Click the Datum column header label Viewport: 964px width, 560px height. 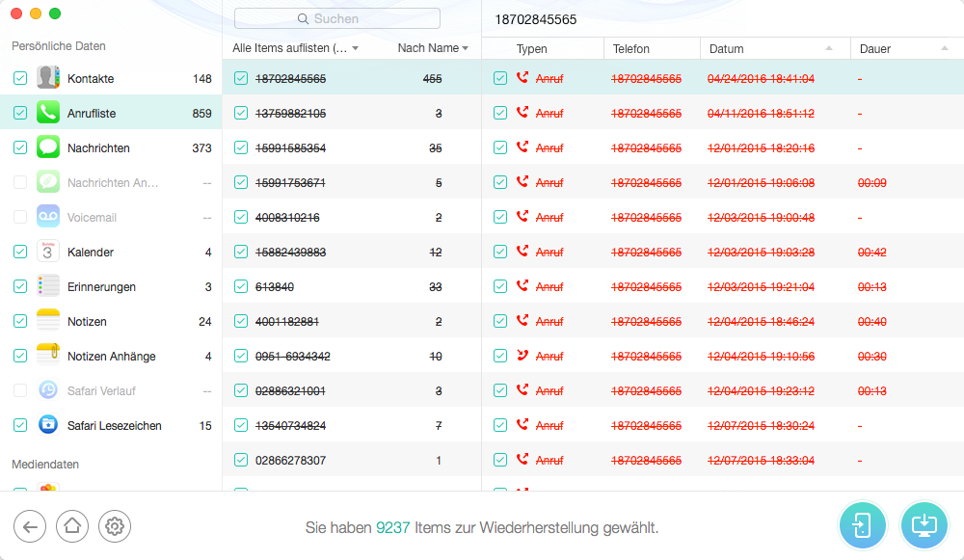click(726, 48)
